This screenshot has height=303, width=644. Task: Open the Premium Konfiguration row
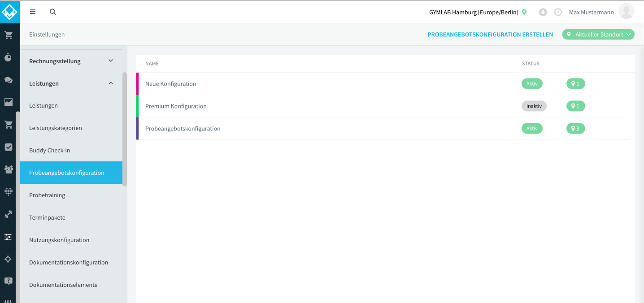tap(383, 106)
